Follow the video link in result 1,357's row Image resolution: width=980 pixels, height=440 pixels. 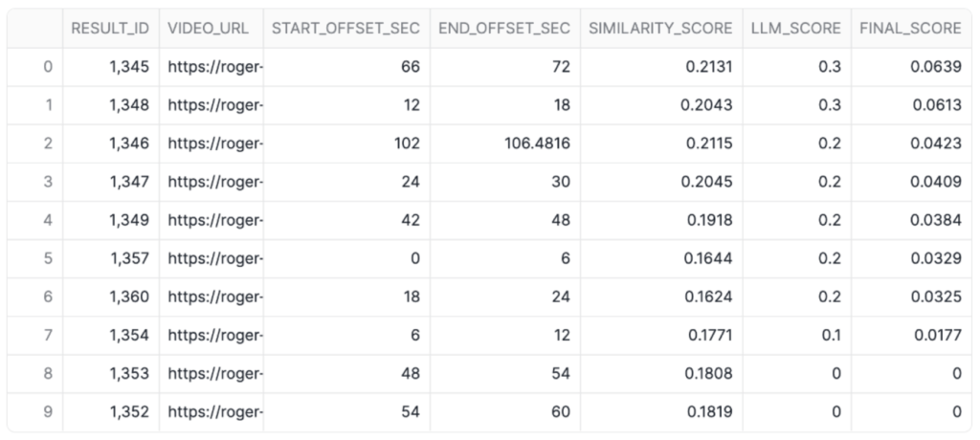(x=215, y=258)
